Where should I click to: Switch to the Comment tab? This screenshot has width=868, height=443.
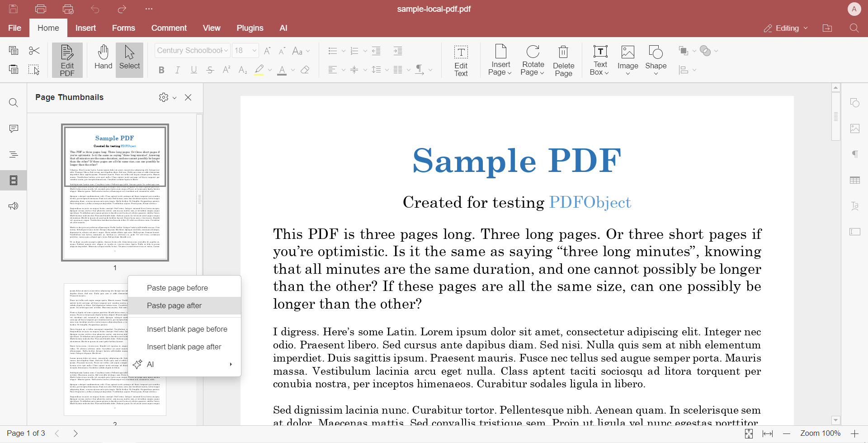coord(169,28)
